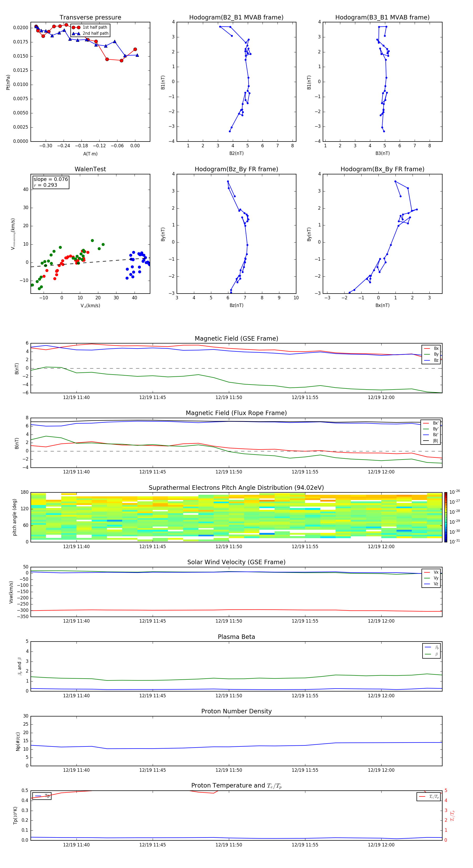Image resolution: width=473 pixels, height=868 pixels.
Task: Click the green β legend entry in Plasma Beta
Action: click(x=431, y=654)
